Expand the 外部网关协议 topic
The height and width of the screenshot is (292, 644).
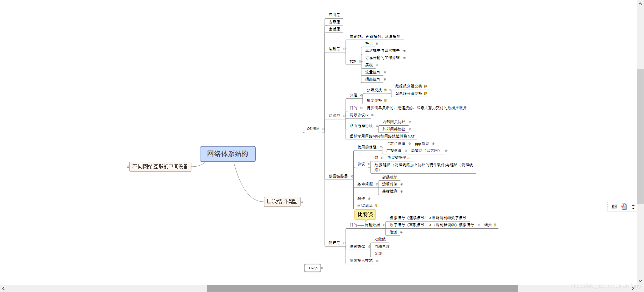(410, 129)
